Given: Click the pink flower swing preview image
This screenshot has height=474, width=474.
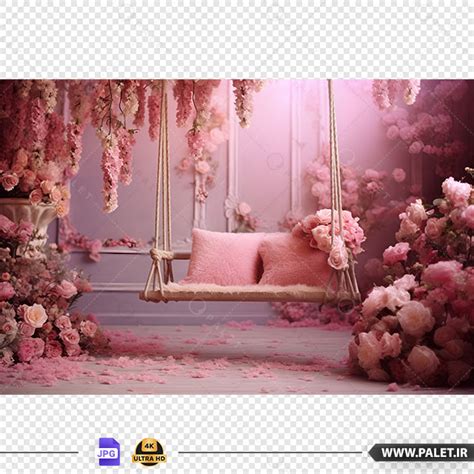Looking at the screenshot, I should click(x=237, y=237).
